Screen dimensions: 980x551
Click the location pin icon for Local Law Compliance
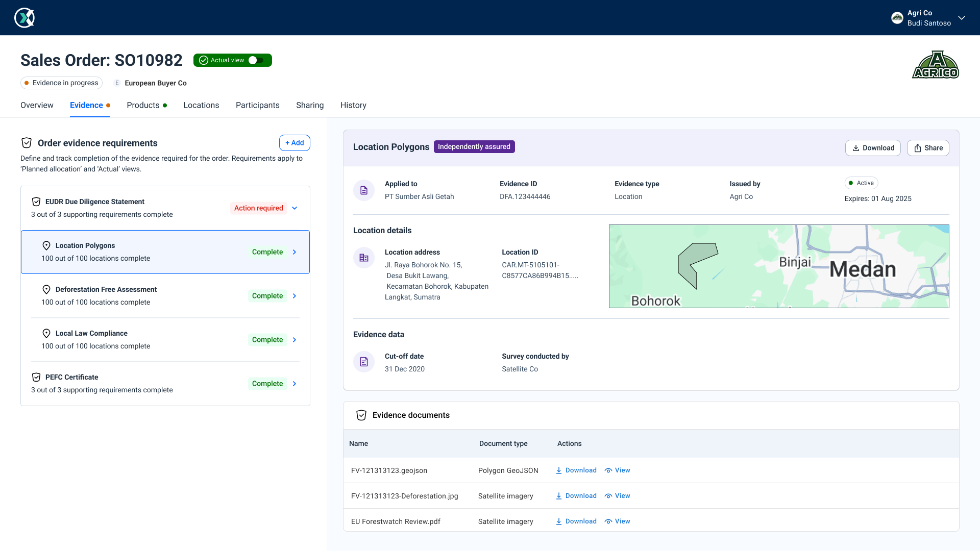46,333
